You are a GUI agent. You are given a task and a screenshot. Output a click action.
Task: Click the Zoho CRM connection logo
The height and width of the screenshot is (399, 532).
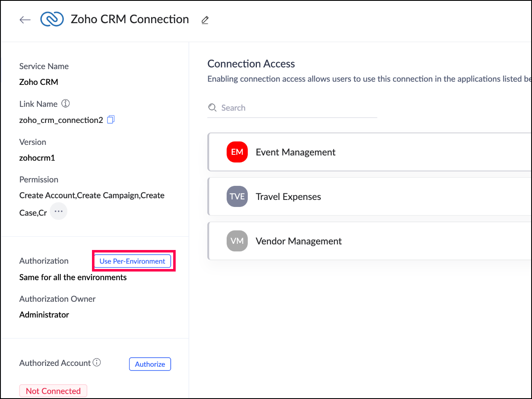click(52, 19)
